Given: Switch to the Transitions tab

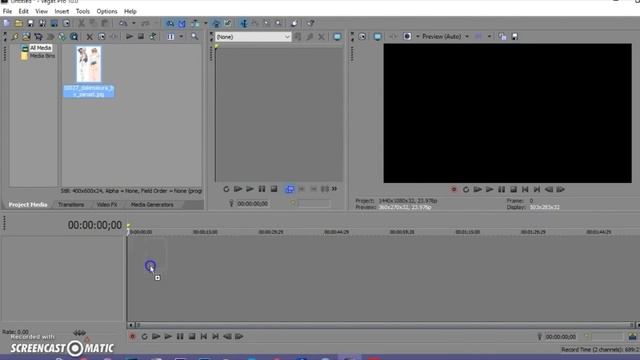Looking at the screenshot, I should (x=71, y=204).
